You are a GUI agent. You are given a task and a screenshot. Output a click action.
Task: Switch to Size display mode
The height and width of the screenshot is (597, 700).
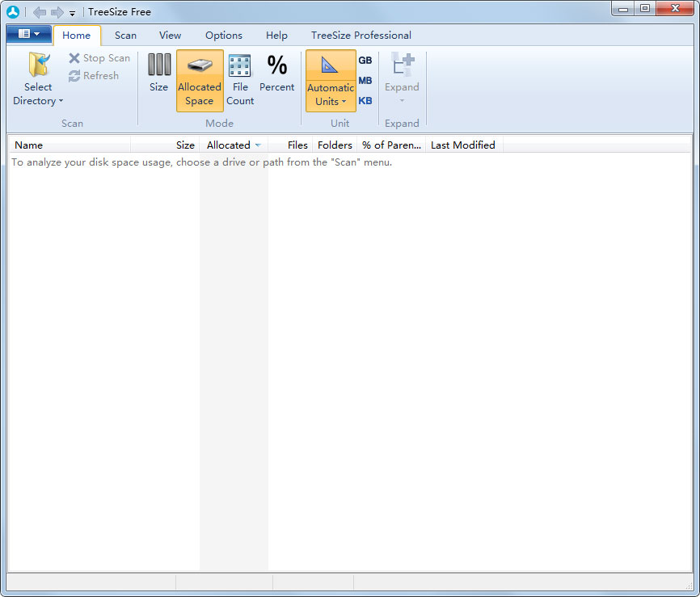pos(158,73)
